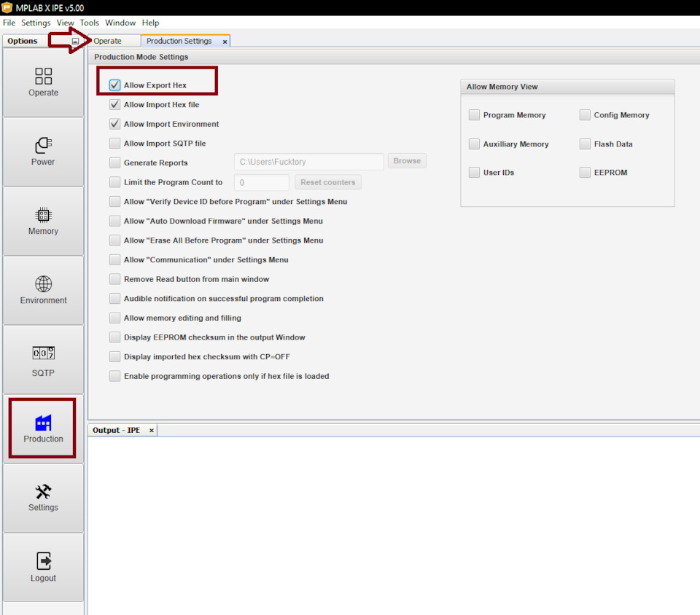The height and width of the screenshot is (615, 700).
Task: Click the Logout icon
Action: tap(43, 561)
